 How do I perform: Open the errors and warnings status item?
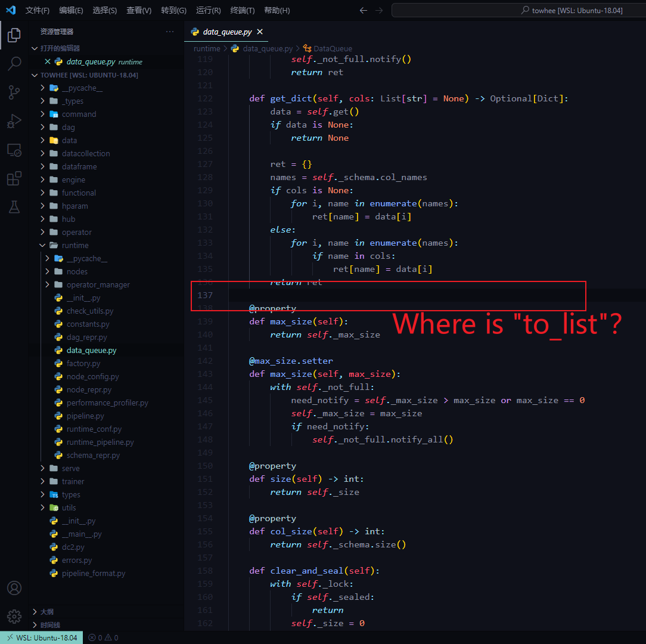point(104,637)
